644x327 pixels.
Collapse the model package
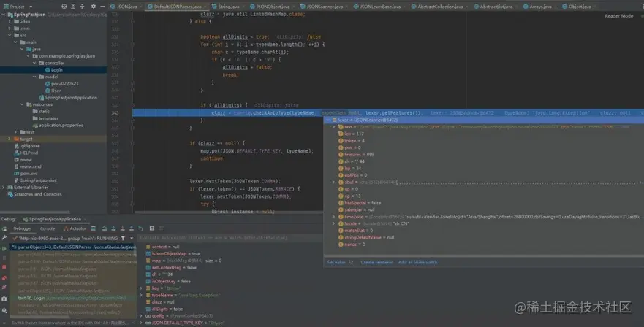(34, 77)
